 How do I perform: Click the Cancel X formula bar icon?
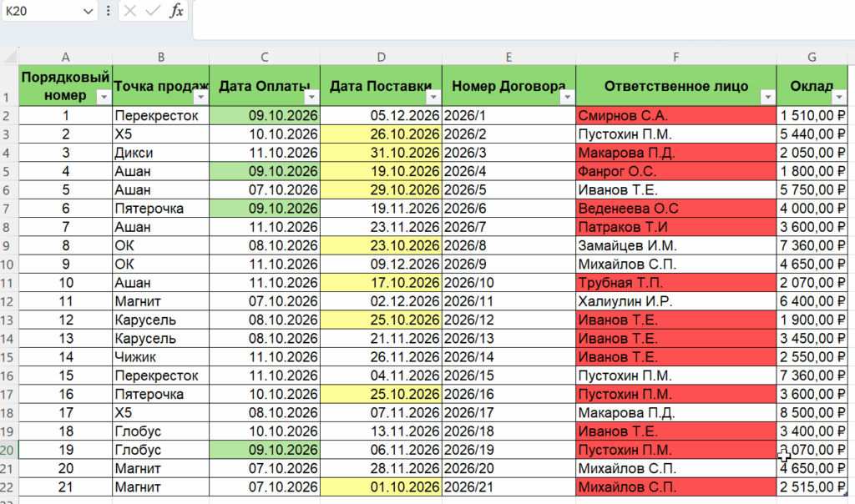(129, 11)
